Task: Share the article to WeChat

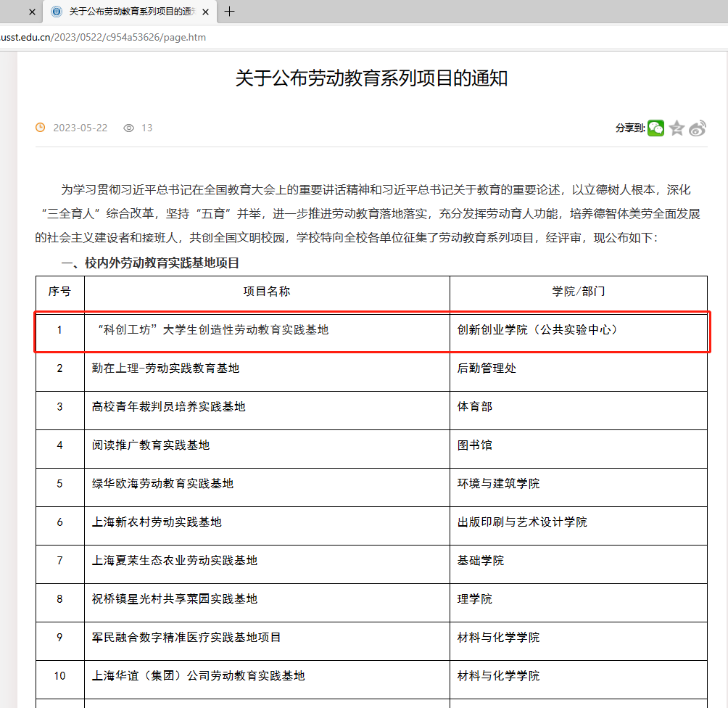Action: tap(655, 128)
